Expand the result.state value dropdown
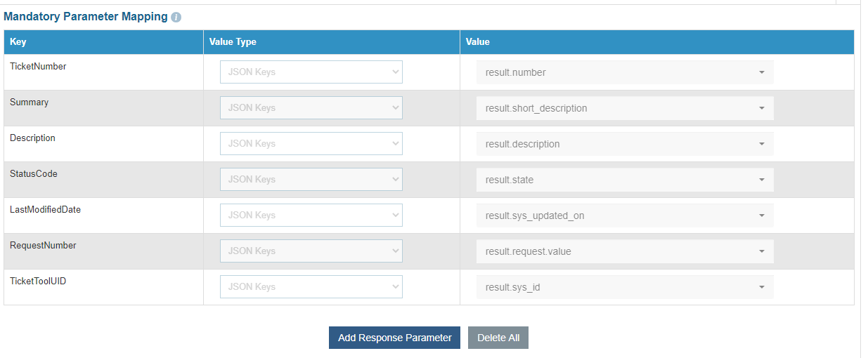This screenshot has width=868, height=358. pyautogui.click(x=625, y=180)
